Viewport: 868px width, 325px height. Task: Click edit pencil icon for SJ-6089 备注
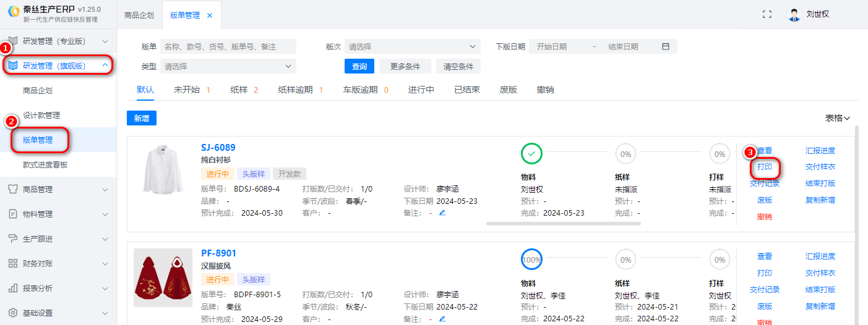click(x=442, y=213)
